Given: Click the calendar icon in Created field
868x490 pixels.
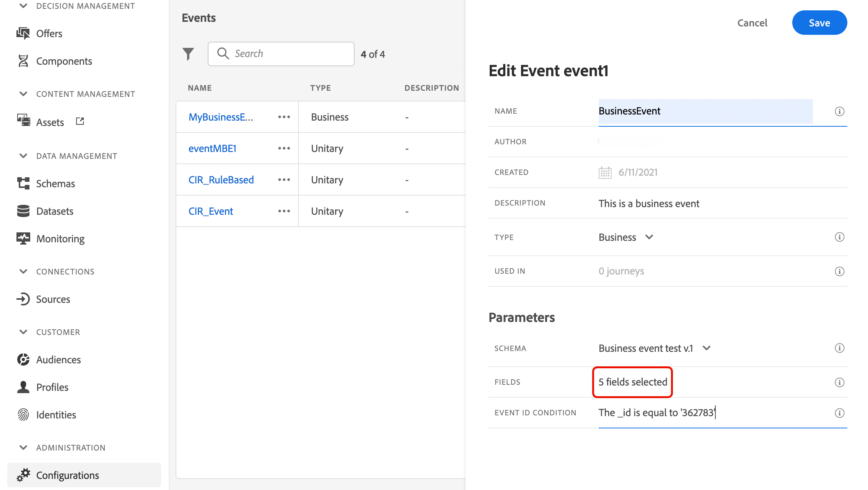Looking at the screenshot, I should coord(605,173).
